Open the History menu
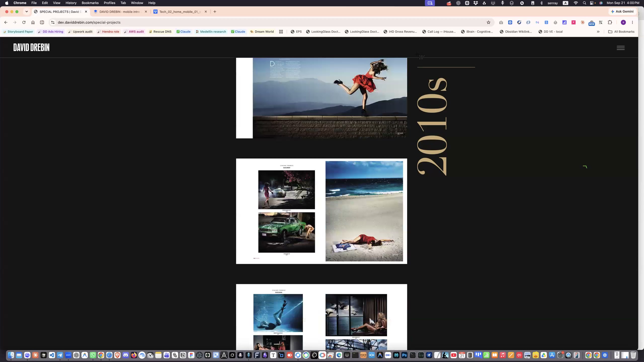The image size is (644, 362). coord(71,3)
